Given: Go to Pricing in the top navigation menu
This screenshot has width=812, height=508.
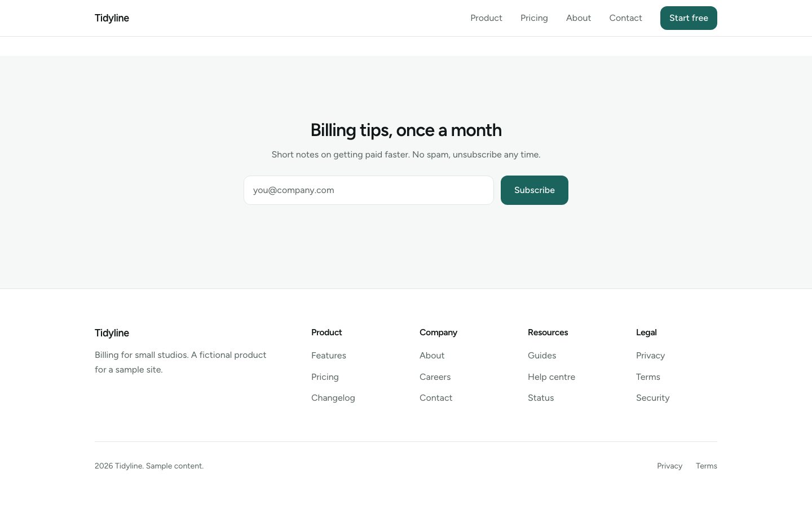Looking at the screenshot, I should pyautogui.click(x=534, y=18).
